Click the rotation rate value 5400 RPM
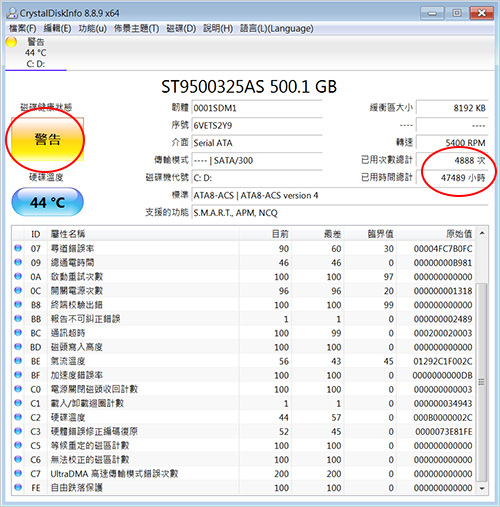This screenshot has height=507, width=500. pos(452,143)
